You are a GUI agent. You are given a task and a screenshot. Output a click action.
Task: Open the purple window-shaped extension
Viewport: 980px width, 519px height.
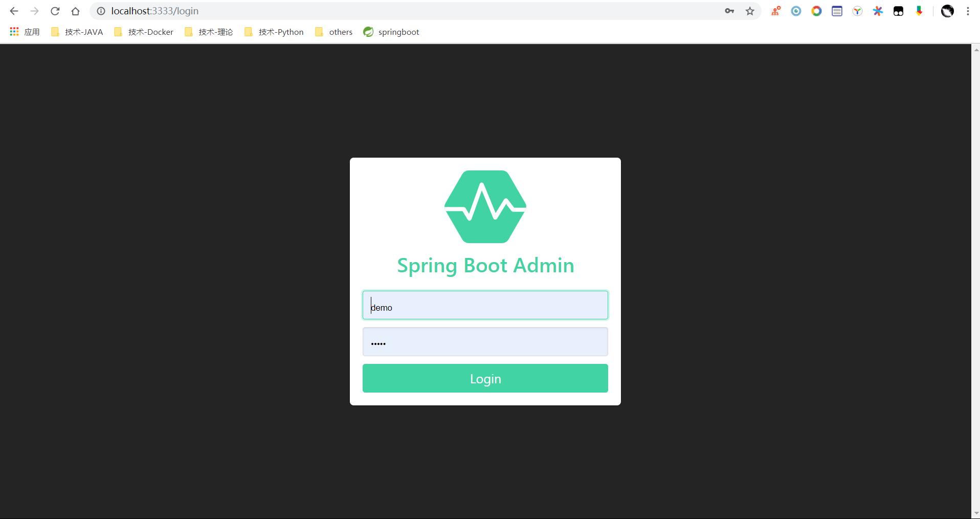coord(837,11)
